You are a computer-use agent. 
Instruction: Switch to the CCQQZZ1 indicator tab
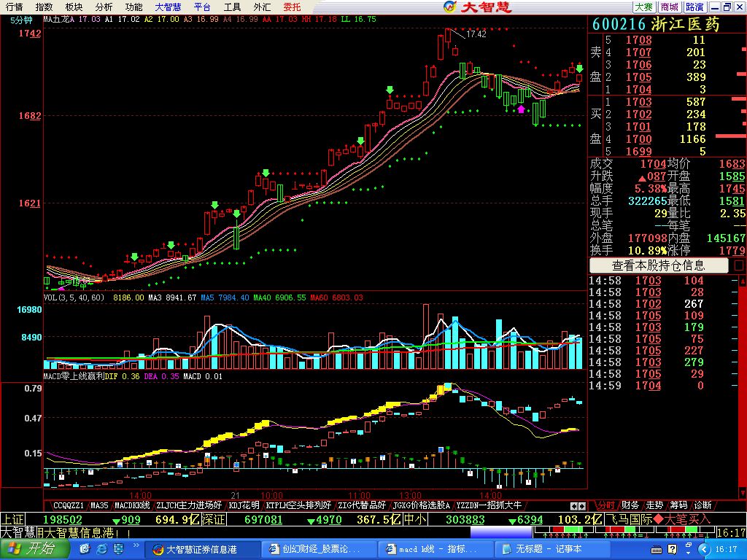68,505
